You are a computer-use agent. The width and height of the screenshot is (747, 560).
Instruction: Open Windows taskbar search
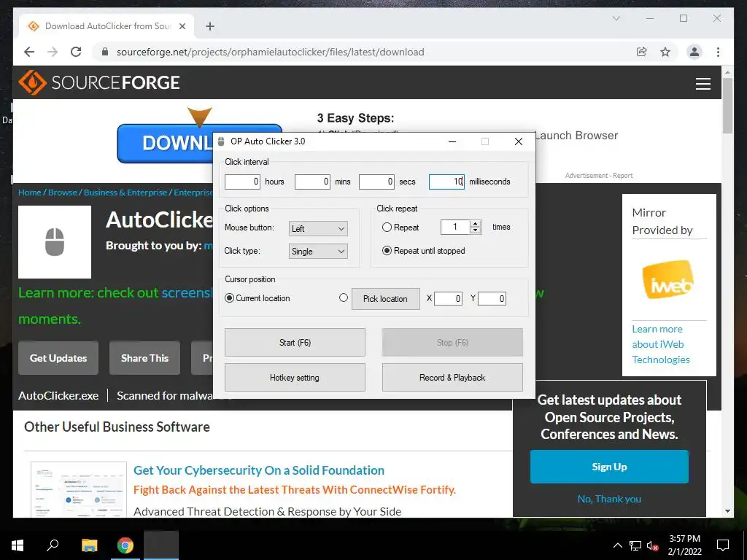click(x=53, y=545)
